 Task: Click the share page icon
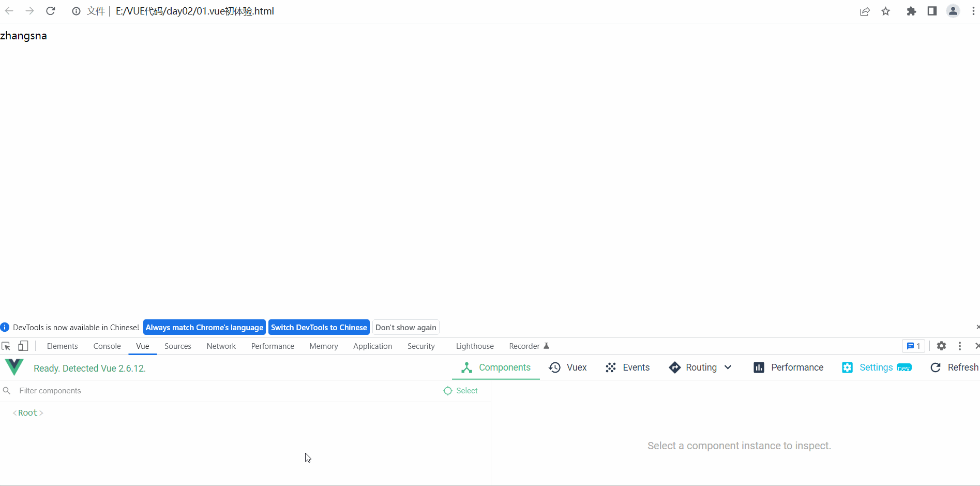[865, 11]
